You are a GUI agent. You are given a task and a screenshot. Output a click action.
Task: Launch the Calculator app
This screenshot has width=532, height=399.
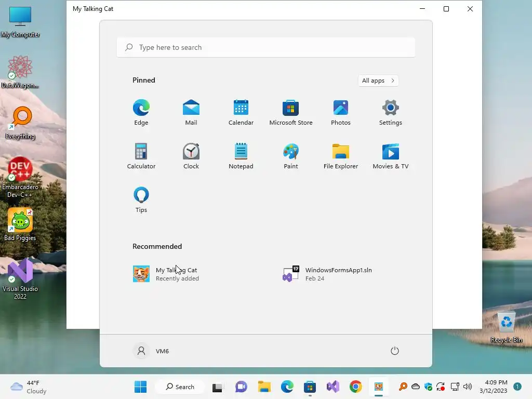[x=141, y=156]
